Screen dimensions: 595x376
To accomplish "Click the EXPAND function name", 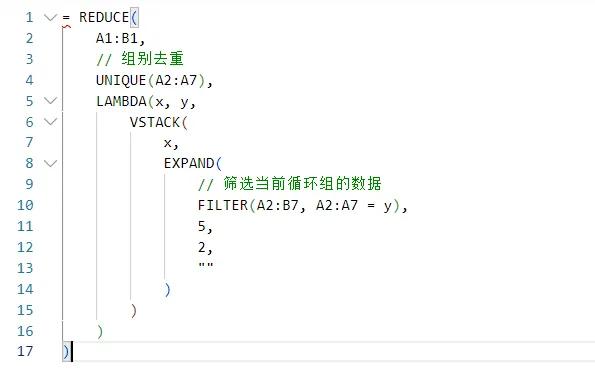I will point(189,164).
